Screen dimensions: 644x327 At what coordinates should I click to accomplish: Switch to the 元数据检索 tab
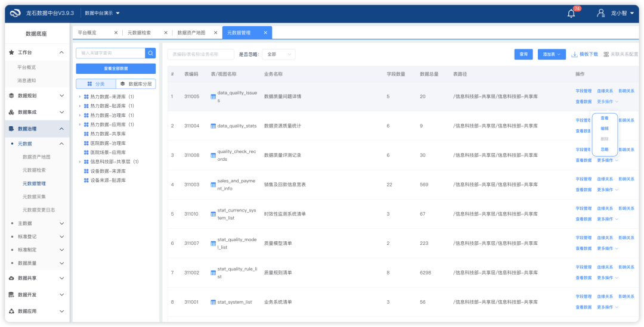click(139, 32)
